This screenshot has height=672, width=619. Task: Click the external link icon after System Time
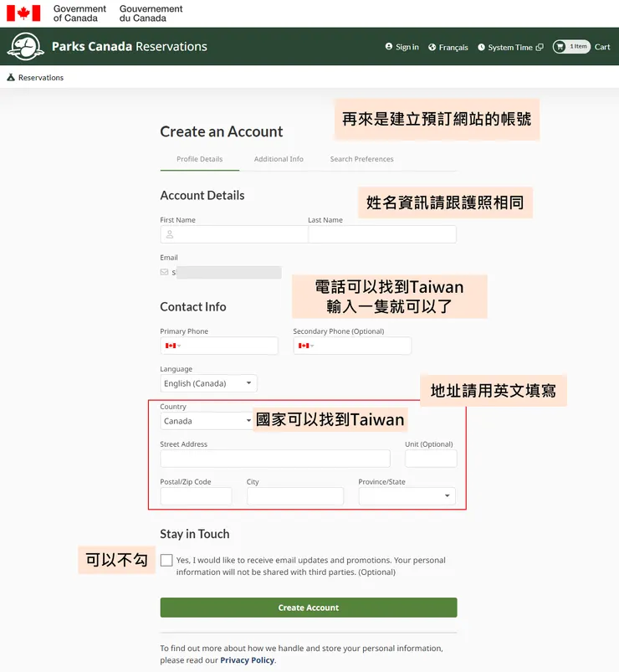click(540, 47)
